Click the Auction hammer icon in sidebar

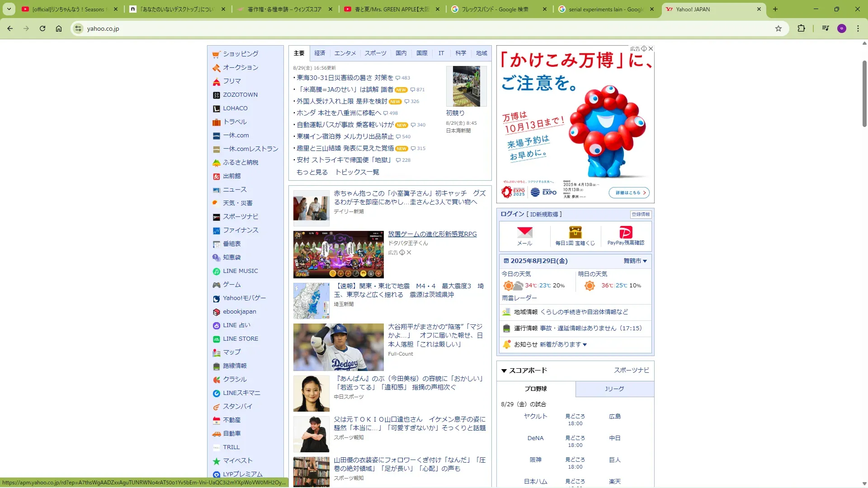[217, 68]
